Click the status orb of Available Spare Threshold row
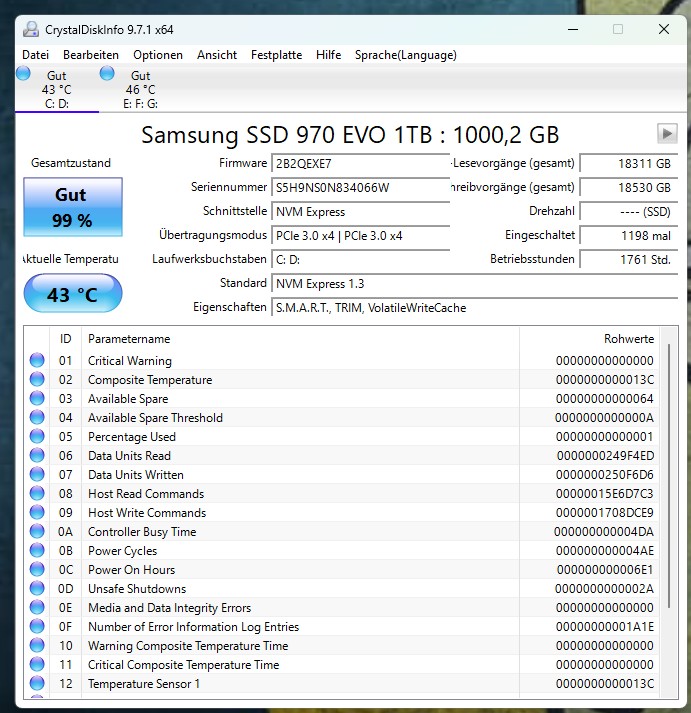 tap(37, 417)
